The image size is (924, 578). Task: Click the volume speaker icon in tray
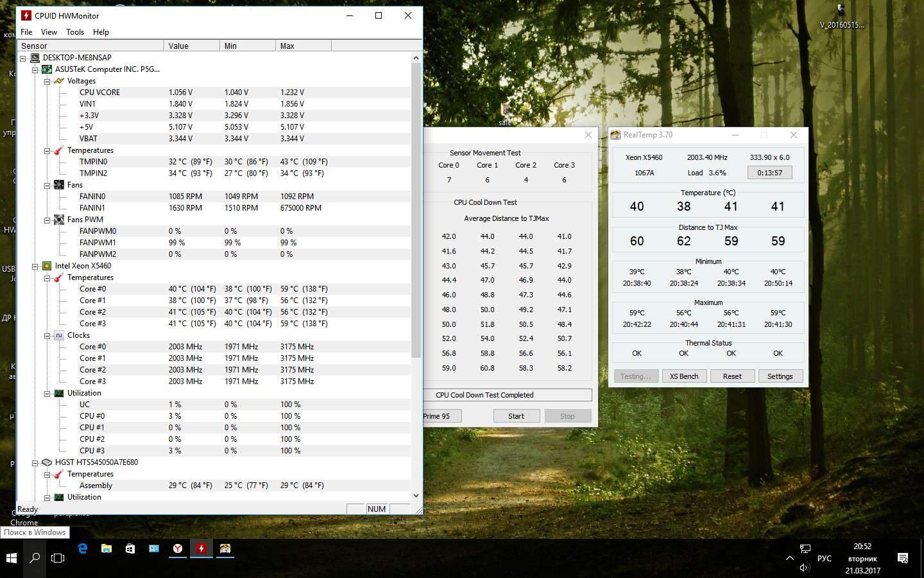pos(805,568)
